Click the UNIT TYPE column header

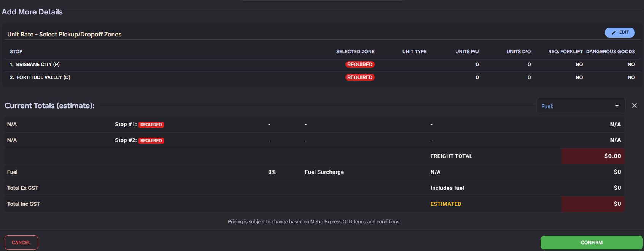click(414, 52)
